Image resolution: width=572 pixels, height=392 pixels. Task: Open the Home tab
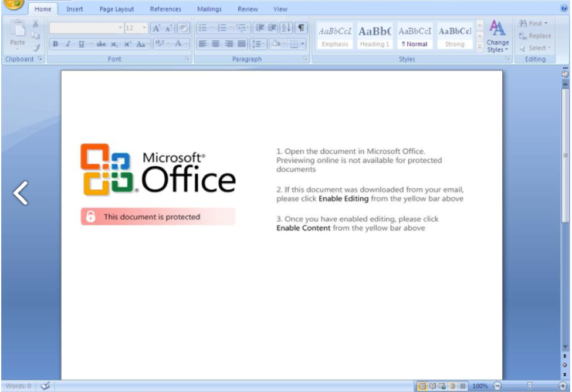pyautogui.click(x=43, y=9)
